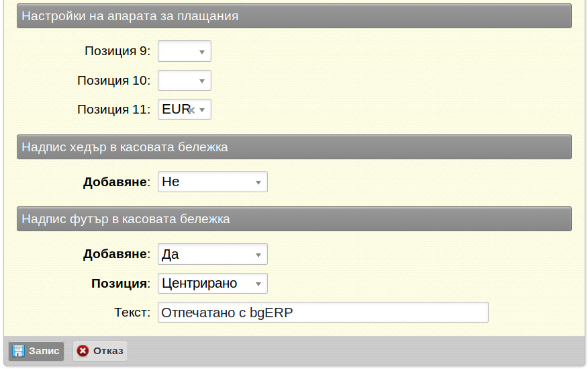The height and width of the screenshot is (369, 588).
Task: Click the bold Позиция label in footer section
Action: [120, 284]
